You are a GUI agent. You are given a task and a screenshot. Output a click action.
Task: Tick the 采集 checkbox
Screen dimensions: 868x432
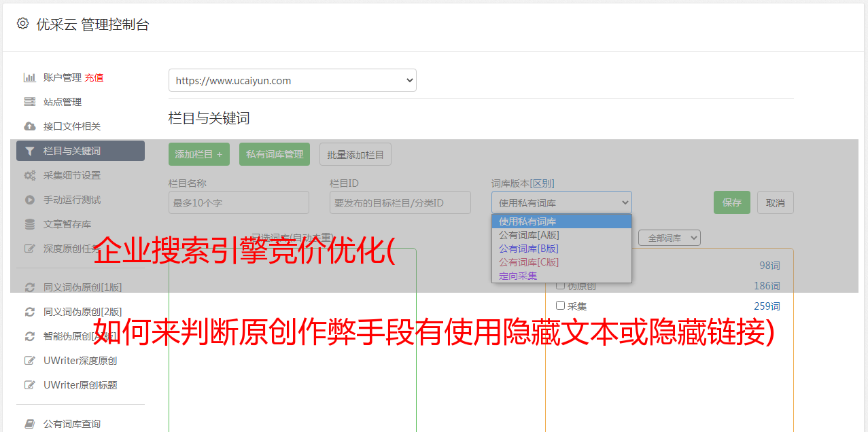tap(561, 306)
